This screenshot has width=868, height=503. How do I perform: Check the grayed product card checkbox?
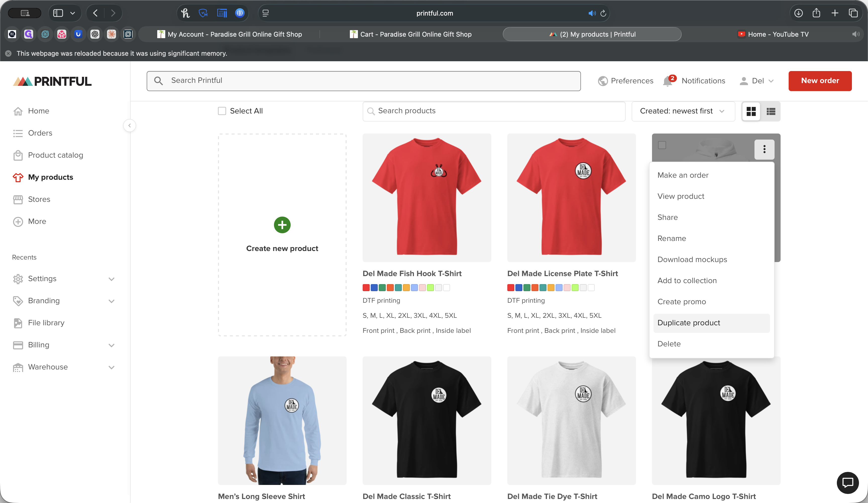pyautogui.click(x=662, y=146)
